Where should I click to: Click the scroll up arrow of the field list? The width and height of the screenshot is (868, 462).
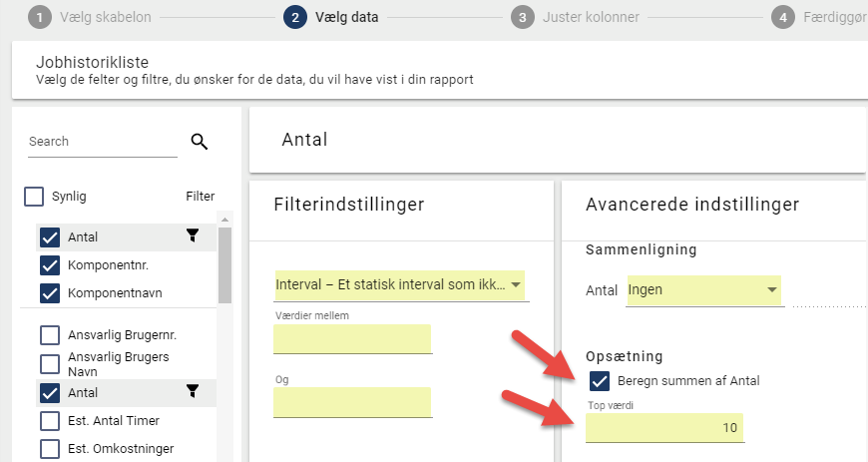tap(224, 220)
